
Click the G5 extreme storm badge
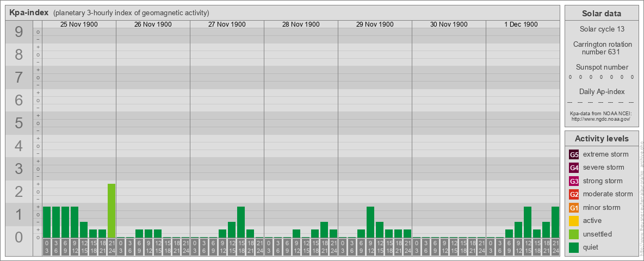574,155
